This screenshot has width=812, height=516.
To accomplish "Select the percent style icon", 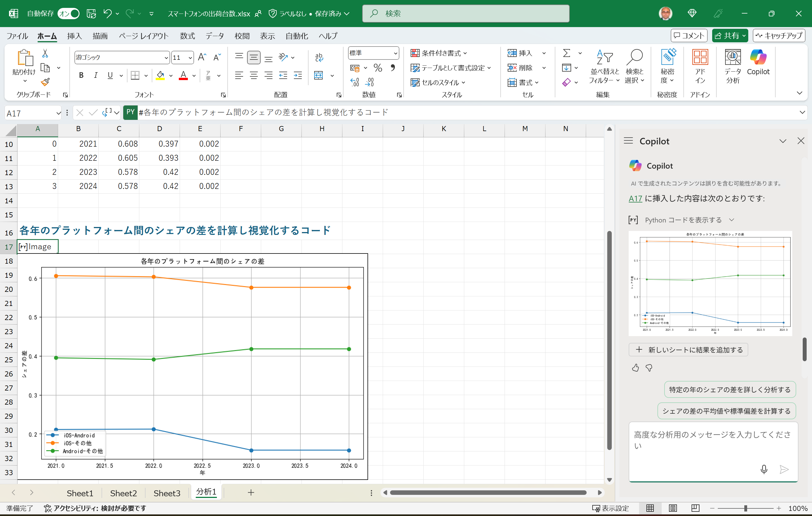I will (x=377, y=68).
